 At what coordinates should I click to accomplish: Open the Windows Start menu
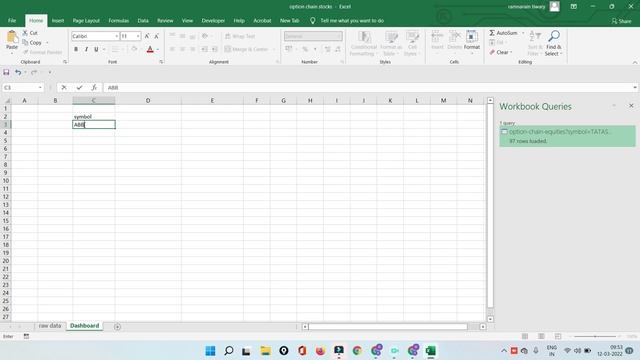click(x=210, y=351)
